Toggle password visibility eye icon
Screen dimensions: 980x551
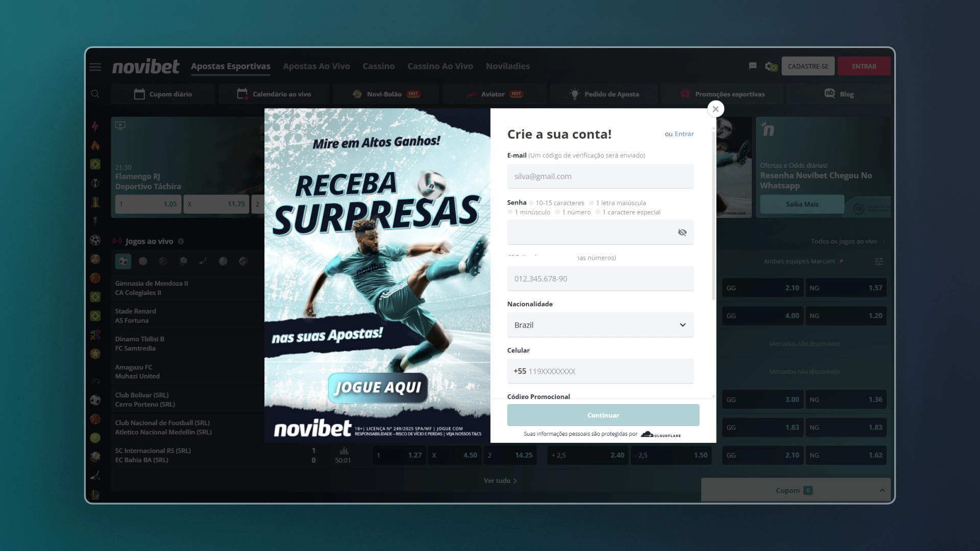(682, 233)
